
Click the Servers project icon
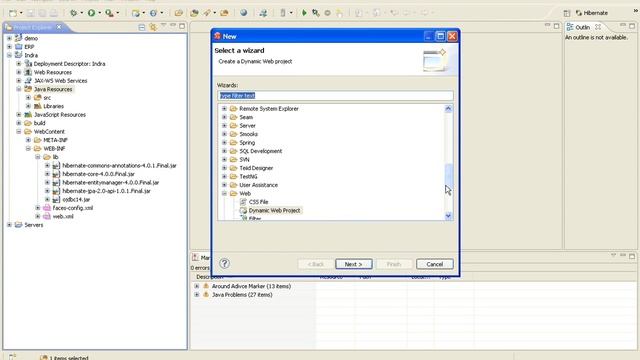[x=18, y=225]
